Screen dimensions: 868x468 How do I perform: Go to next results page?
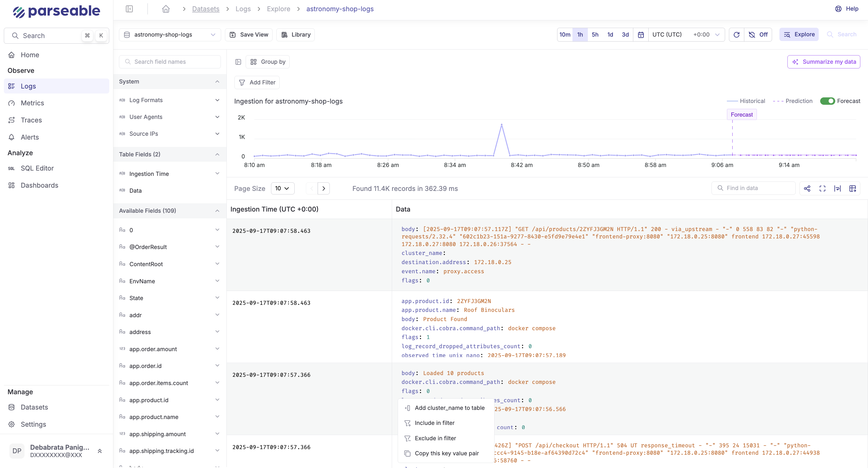point(324,189)
